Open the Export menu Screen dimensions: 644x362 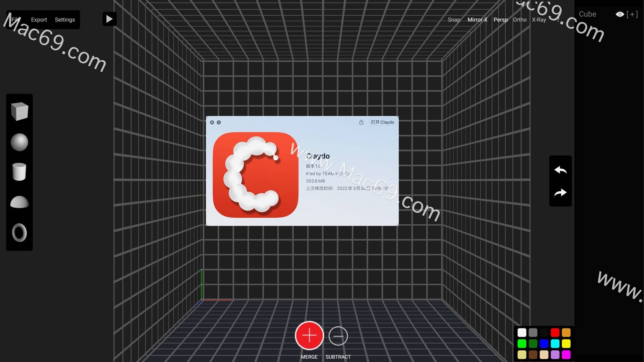[39, 19]
